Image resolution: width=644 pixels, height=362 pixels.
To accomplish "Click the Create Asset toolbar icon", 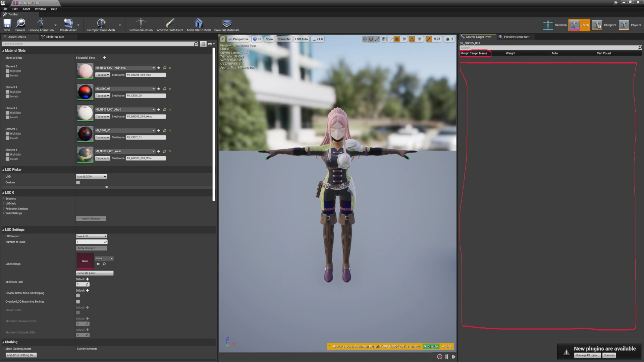I will coord(68,25).
